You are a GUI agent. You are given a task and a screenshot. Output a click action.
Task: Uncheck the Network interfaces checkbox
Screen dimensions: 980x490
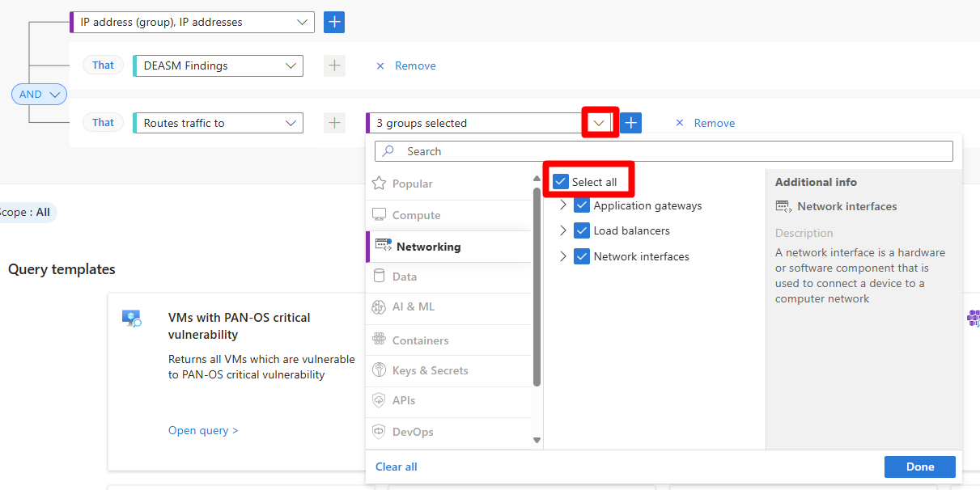[582, 256]
